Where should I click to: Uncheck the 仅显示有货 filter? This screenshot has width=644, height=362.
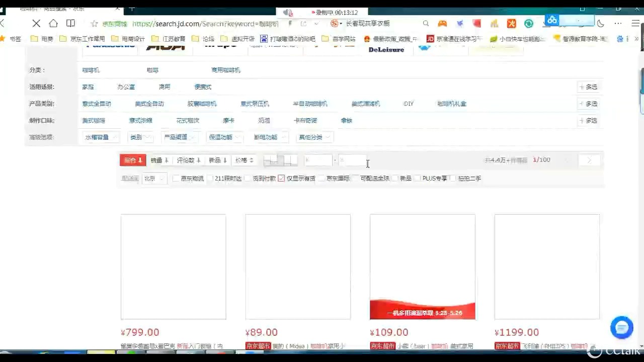(x=281, y=178)
